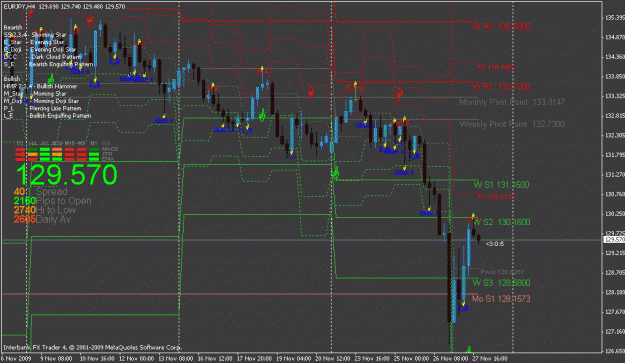This screenshot has width=625, height=363.
Task: Click the red D1 MACD signal bar
Action: 20,150
